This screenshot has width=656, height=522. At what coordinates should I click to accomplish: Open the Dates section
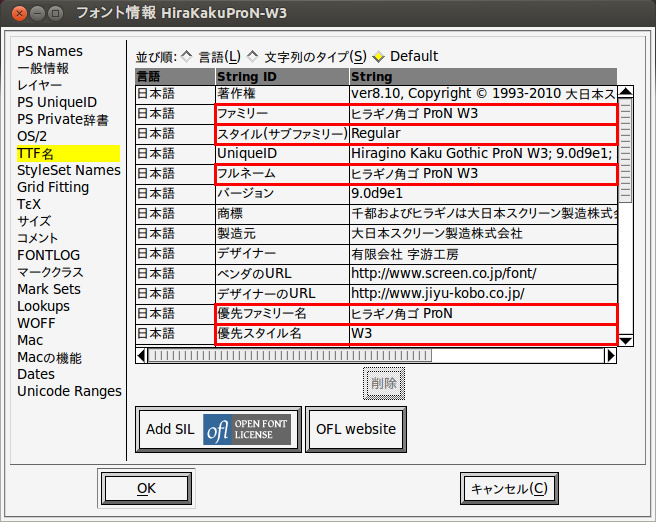point(36,374)
